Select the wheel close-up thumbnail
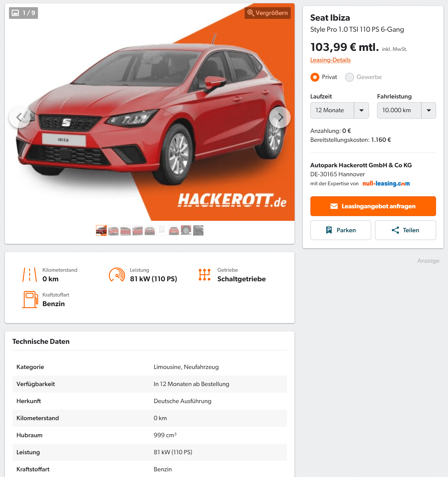 coord(186,230)
